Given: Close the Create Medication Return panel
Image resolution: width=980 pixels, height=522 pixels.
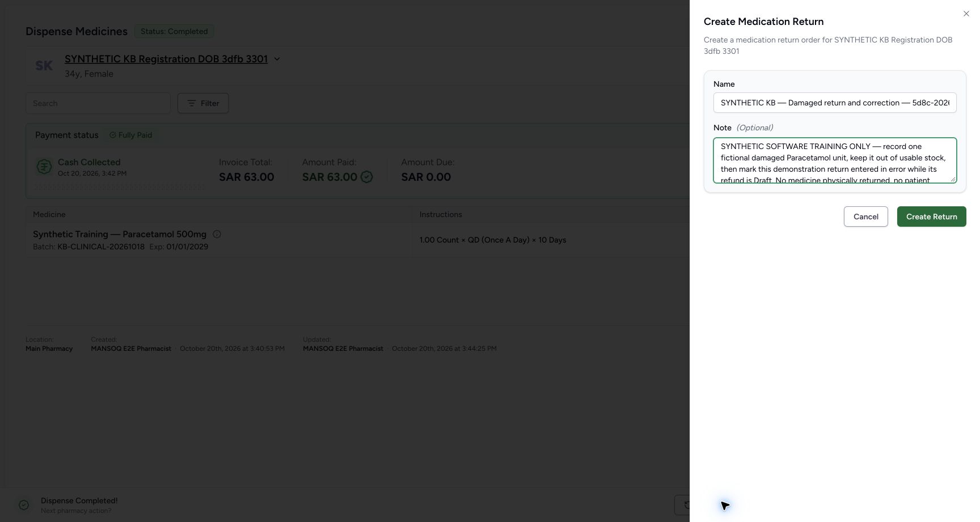Looking at the screenshot, I should [x=966, y=14].
